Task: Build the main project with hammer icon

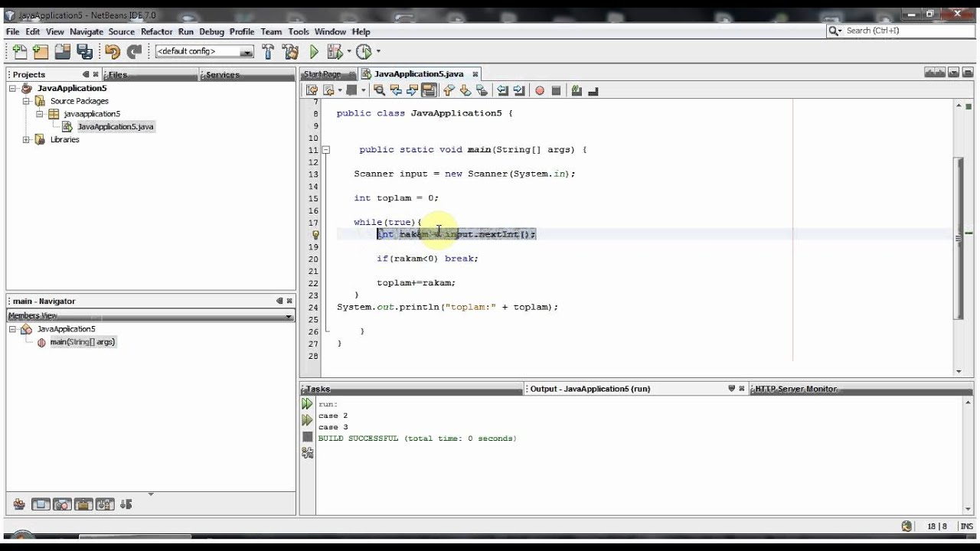Action: point(268,51)
